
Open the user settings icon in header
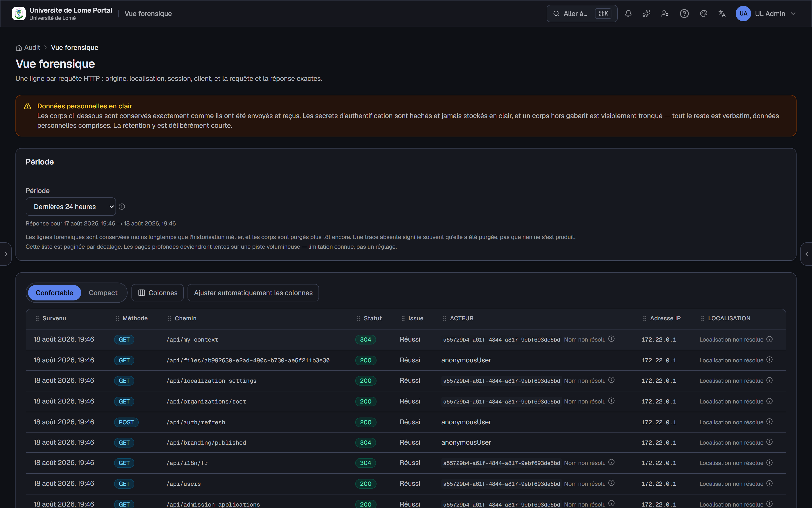(665, 14)
